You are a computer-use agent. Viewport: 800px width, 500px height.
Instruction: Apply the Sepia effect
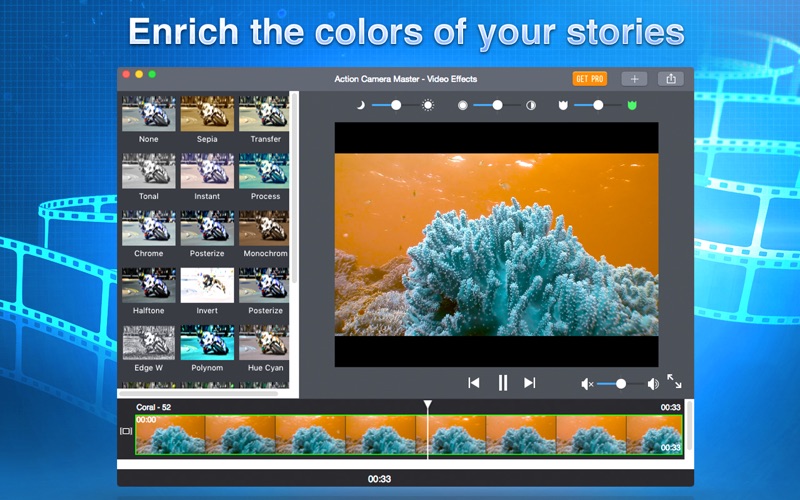207,113
